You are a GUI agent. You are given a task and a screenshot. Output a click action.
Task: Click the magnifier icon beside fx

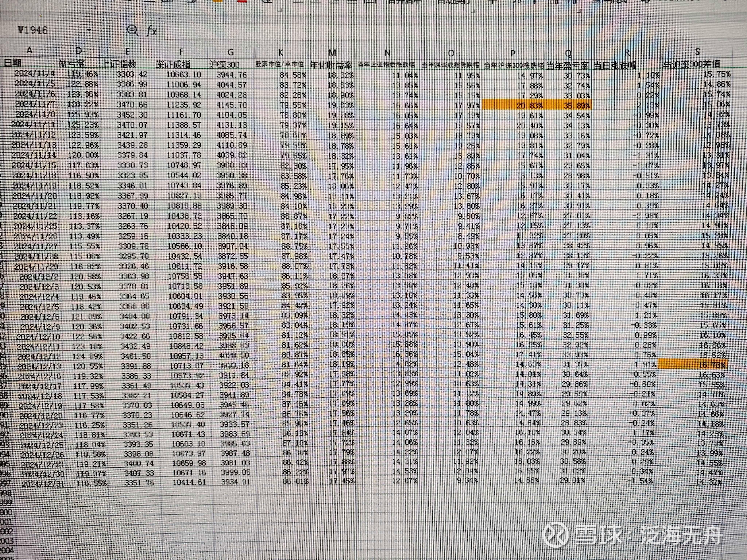(132, 31)
